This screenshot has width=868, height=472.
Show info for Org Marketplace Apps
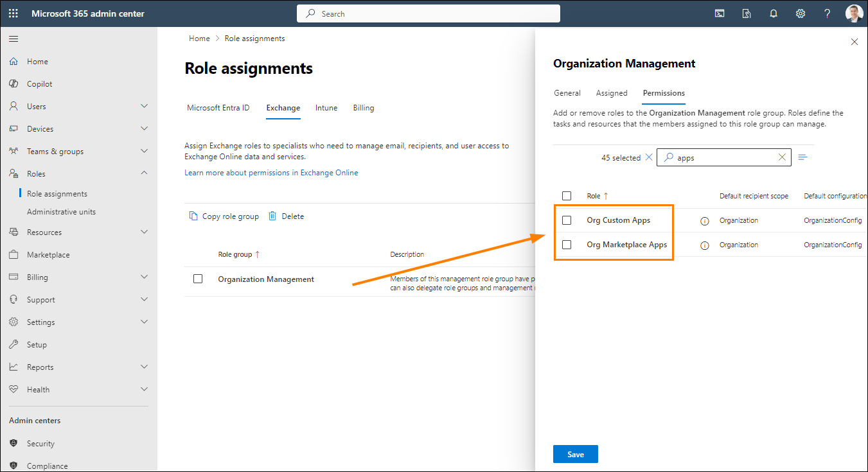704,245
